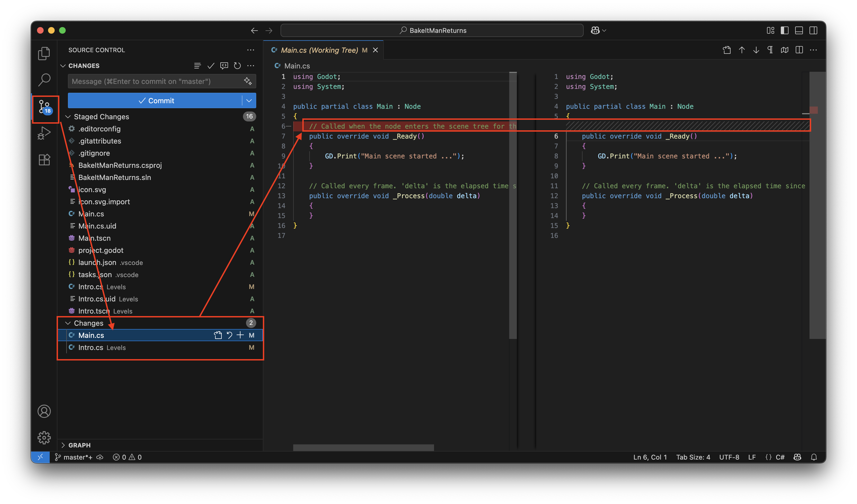Go to next change arrow in editor toolbar
Viewport: 857px width, 504px height.
click(756, 50)
